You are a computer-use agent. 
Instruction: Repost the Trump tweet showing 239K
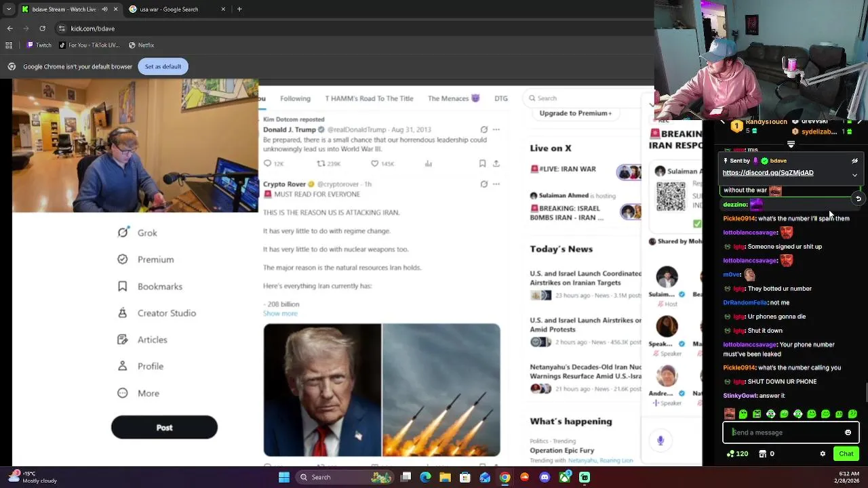click(321, 163)
